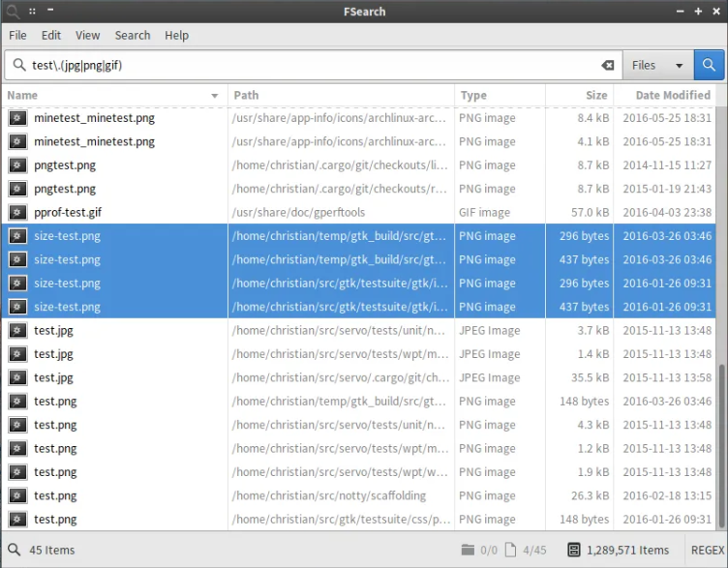728x568 pixels.
Task: Click the image icon of 4.1 kB minetest_minetest.png
Action: tap(17, 141)
